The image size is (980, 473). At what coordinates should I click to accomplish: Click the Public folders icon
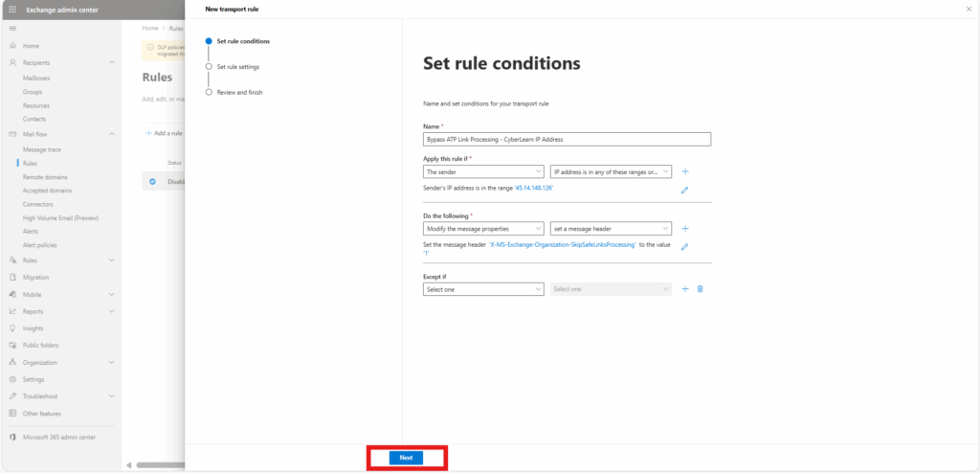[x=12, y=345]
